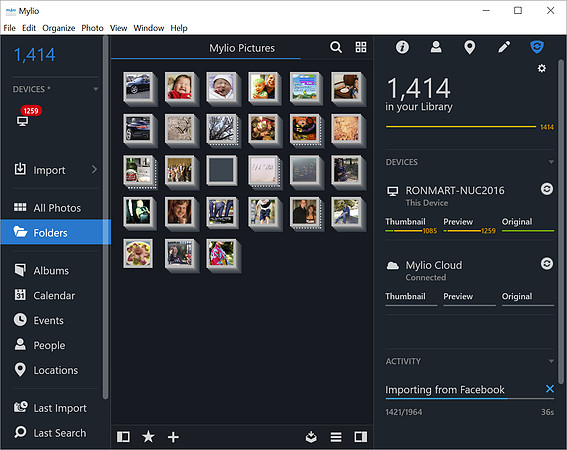Open Locations view in sidebar
This screenshot has width=567, height=450.
(55, 370)
